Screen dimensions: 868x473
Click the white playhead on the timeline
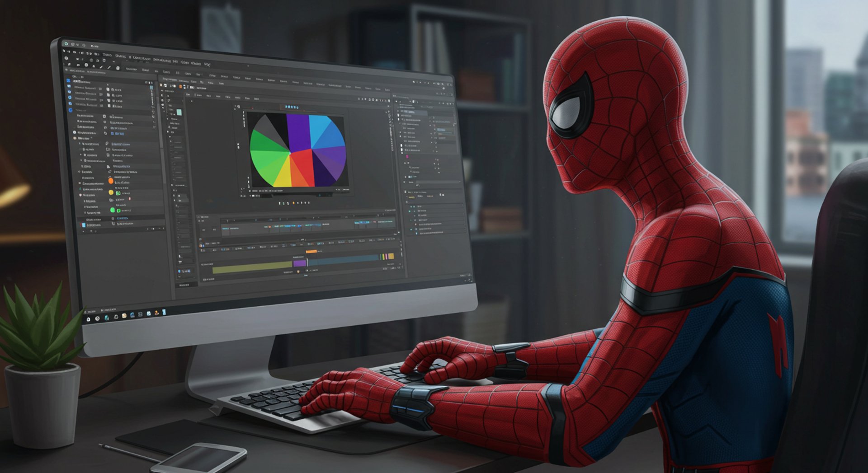pyautogui.click(x=307, y=263)
